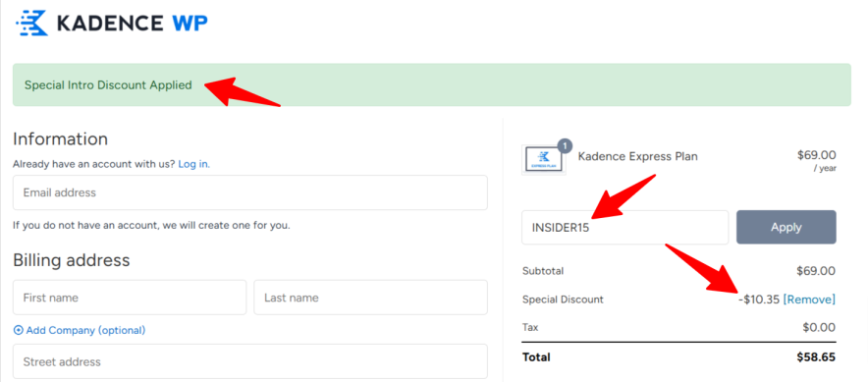Click the Special Intro Discount Applied notice

(432, 84)
